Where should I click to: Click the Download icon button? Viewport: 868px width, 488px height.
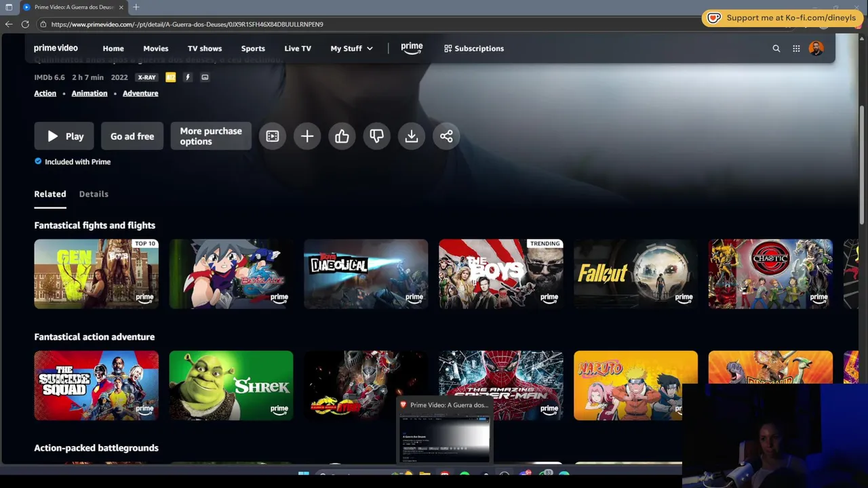412,136
